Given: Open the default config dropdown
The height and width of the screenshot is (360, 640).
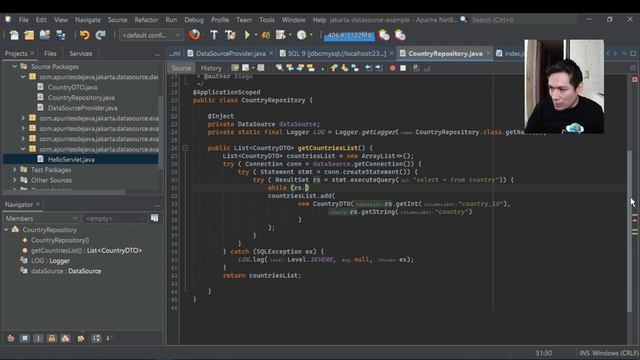Looking at the screenshot, I should [x=151, y=36].
